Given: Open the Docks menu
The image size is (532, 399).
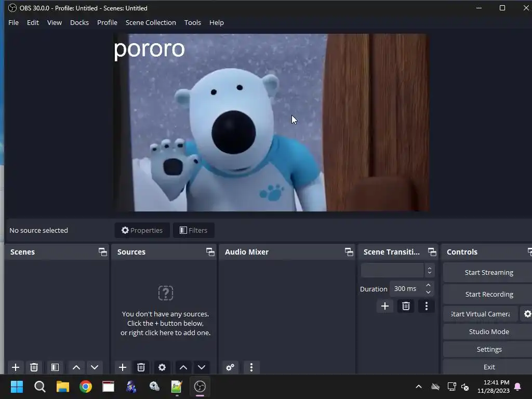Looking at the screenshot, I should (79, 22).
